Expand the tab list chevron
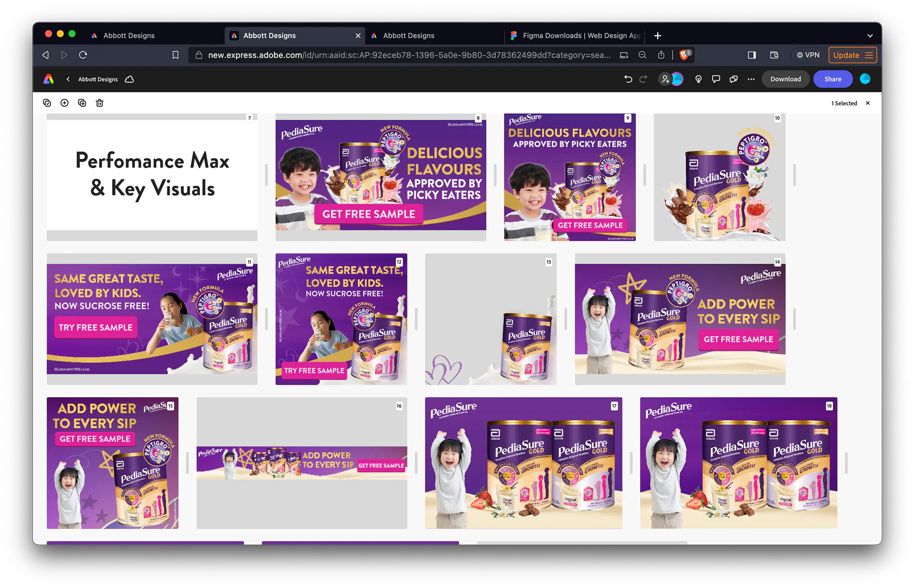 [870, 36]
